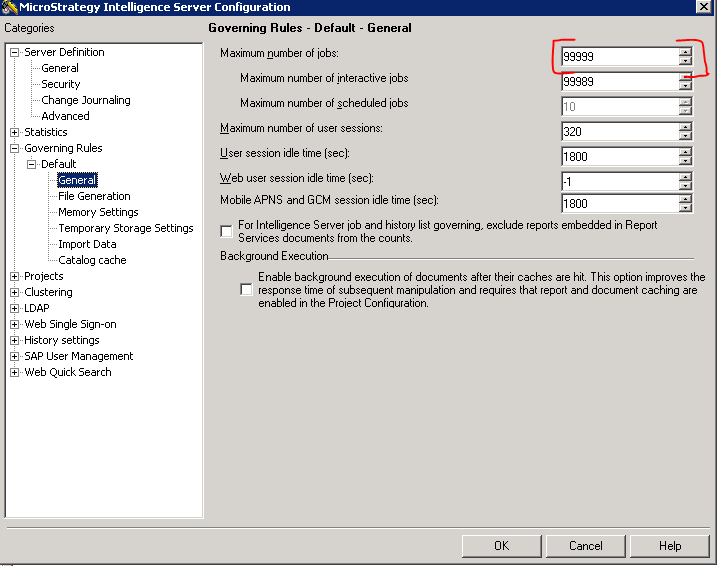
Task: Collapse the Server Definition tree node
Action: point(15,53)
